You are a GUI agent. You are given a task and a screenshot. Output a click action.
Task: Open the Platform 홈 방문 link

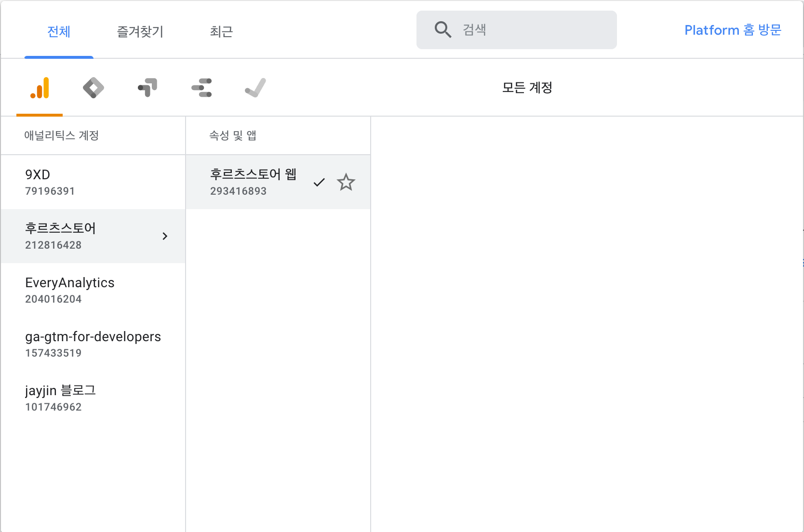(733, 30)
